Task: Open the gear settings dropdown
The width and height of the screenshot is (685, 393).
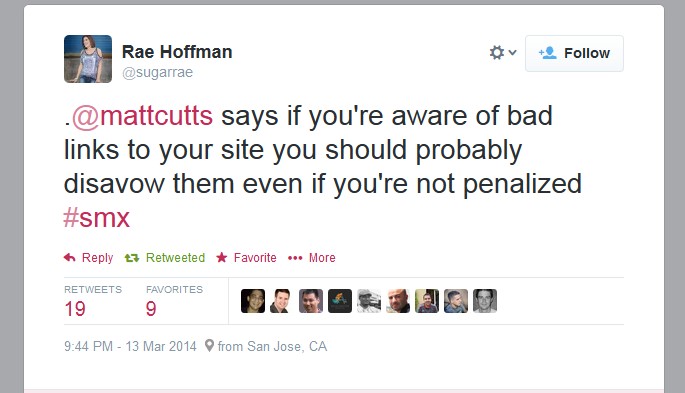Action: tap(503, 52)
